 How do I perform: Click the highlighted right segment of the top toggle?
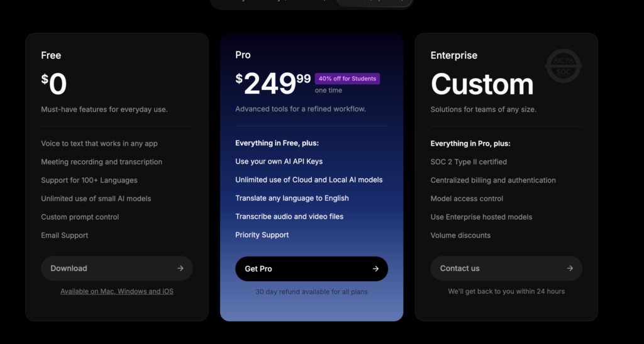(x=374, y=2)
